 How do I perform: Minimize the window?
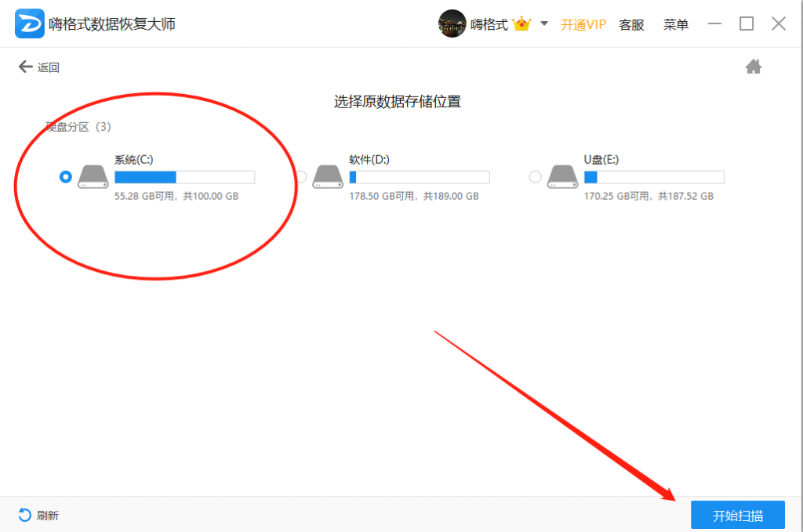tap(714, 24)
